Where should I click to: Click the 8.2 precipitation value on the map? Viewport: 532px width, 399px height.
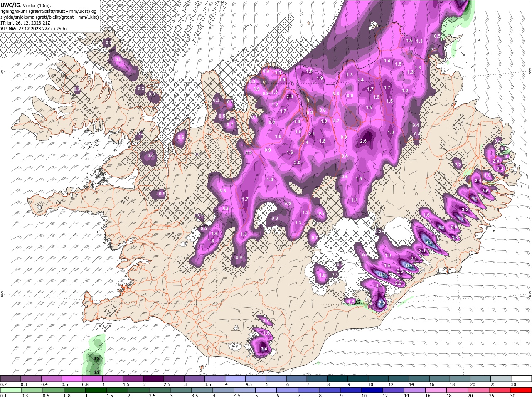pyautogui.click(x=383, y=275)
